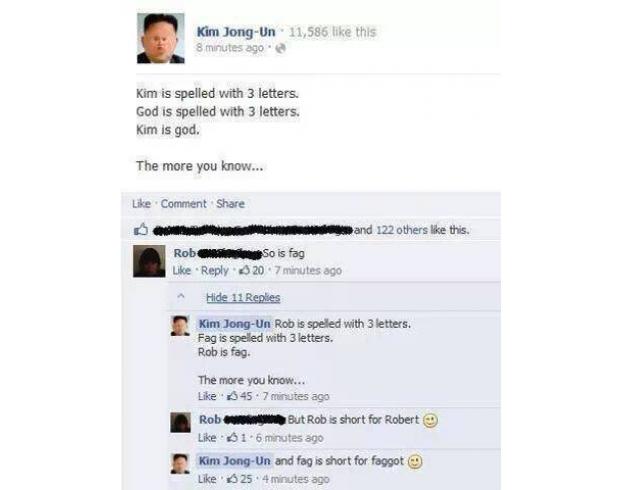Click thumbs-up count 45 on first reply
This screenshot has width=620, height=490.
click(x=240, y=396)
